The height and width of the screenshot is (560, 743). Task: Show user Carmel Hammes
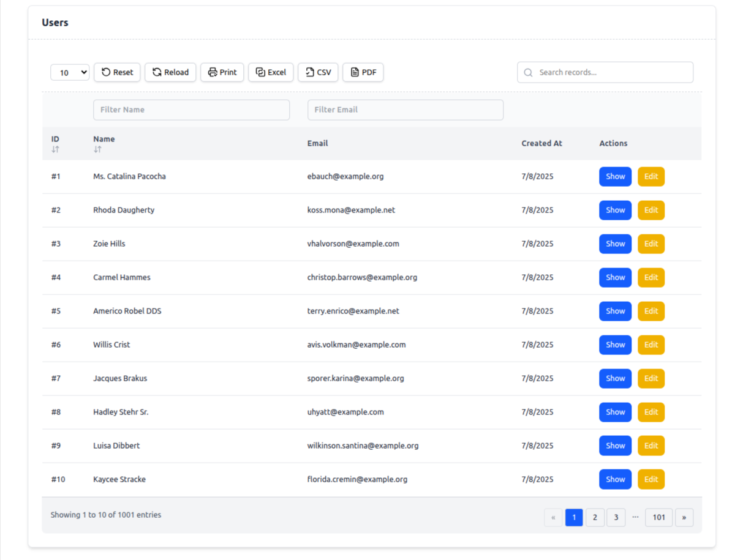(x=615, y=277)
